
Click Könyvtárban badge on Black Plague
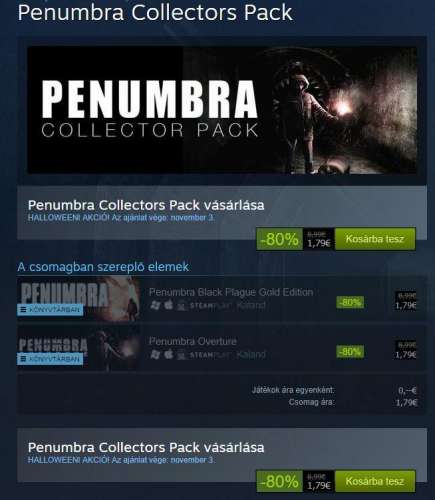50,310
